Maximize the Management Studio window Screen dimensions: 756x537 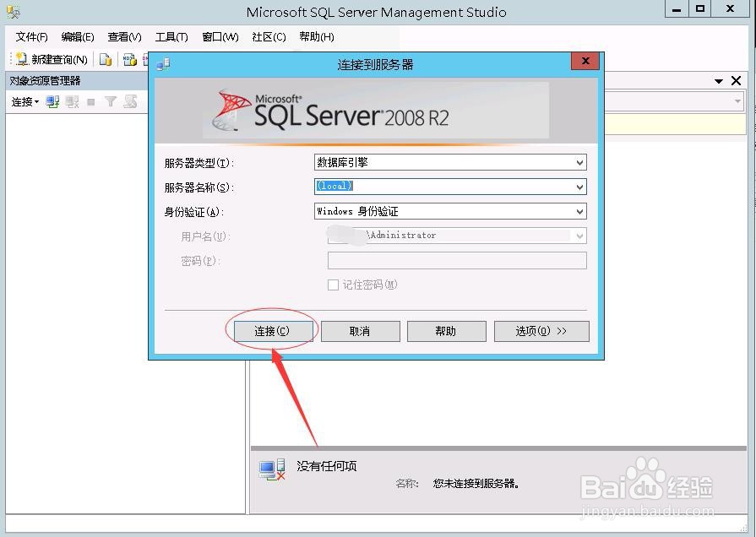[x=699, y=9]
